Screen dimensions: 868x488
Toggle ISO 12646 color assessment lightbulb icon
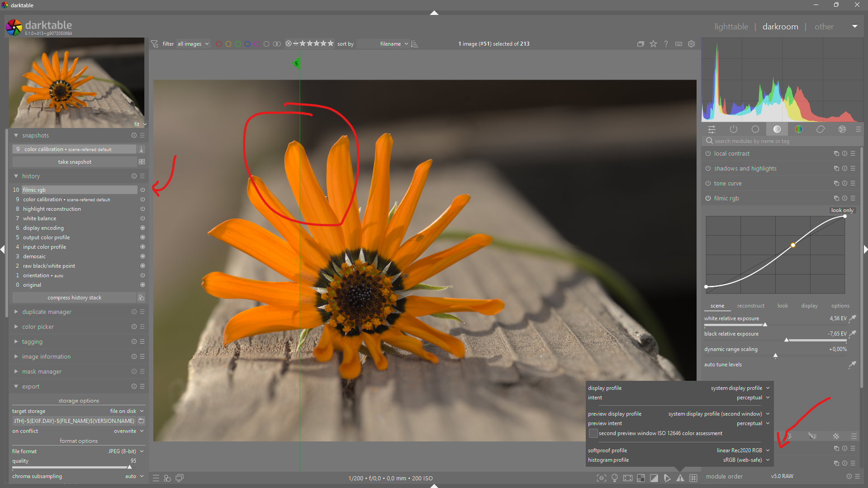pyautogui.click(x=615, y=478)
